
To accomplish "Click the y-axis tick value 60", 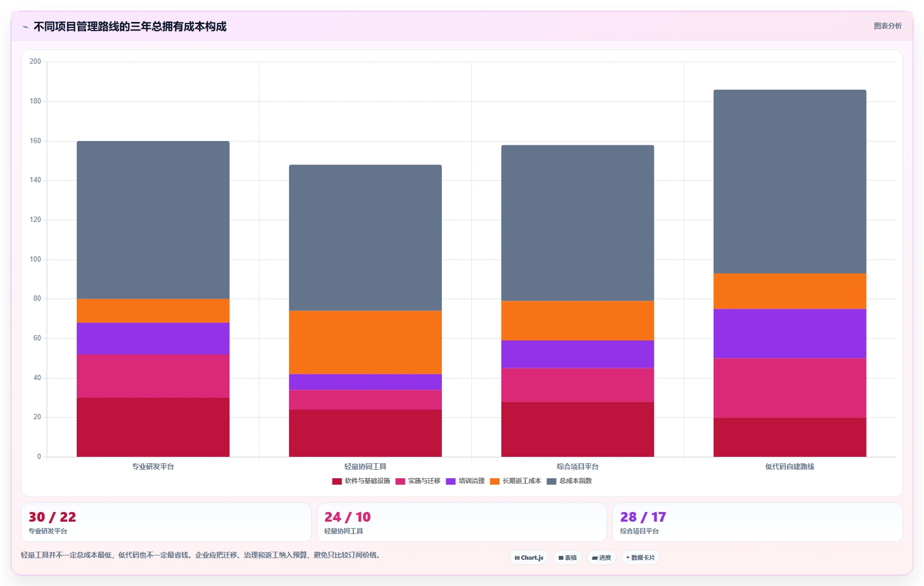I will tap(37, 338).
